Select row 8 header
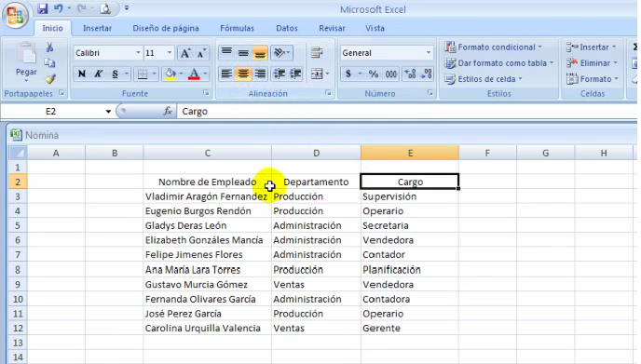641x364 pixels. [x=18, y=270]
